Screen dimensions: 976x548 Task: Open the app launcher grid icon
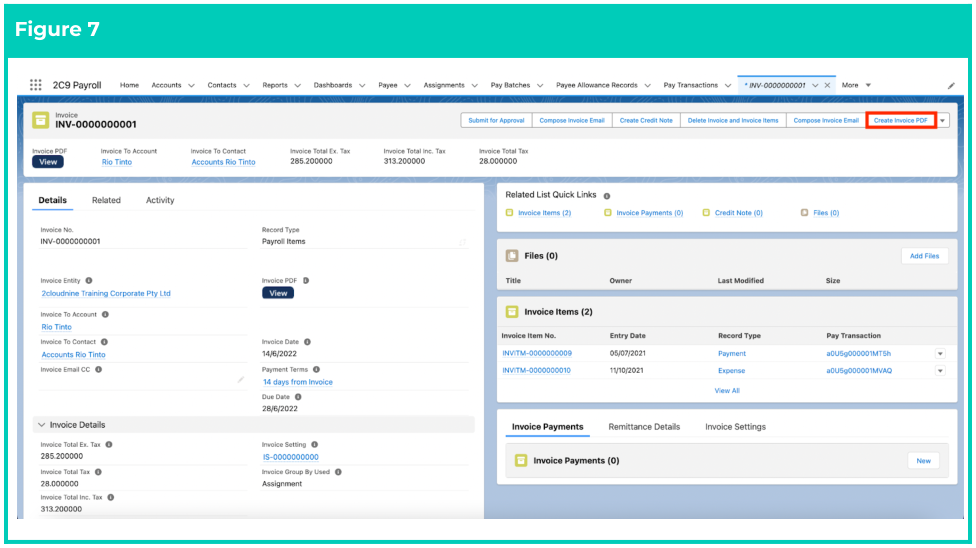click(35, 85)
